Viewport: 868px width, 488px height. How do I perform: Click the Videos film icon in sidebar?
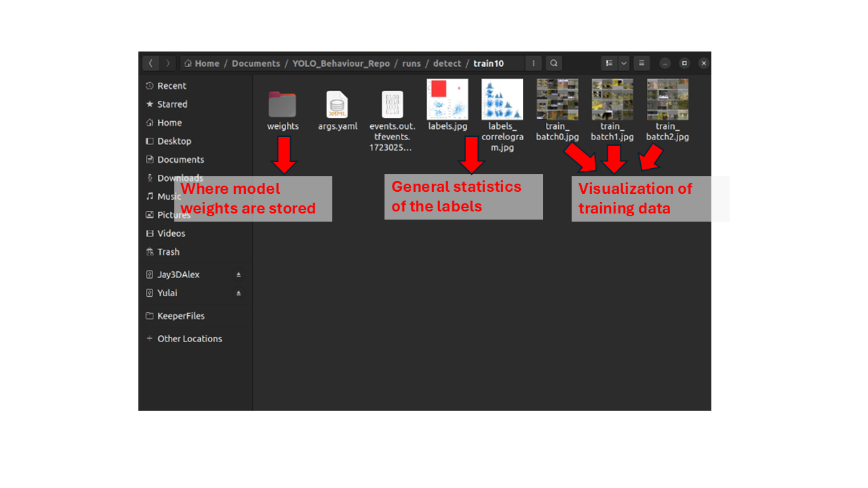[x=150, y=233]
